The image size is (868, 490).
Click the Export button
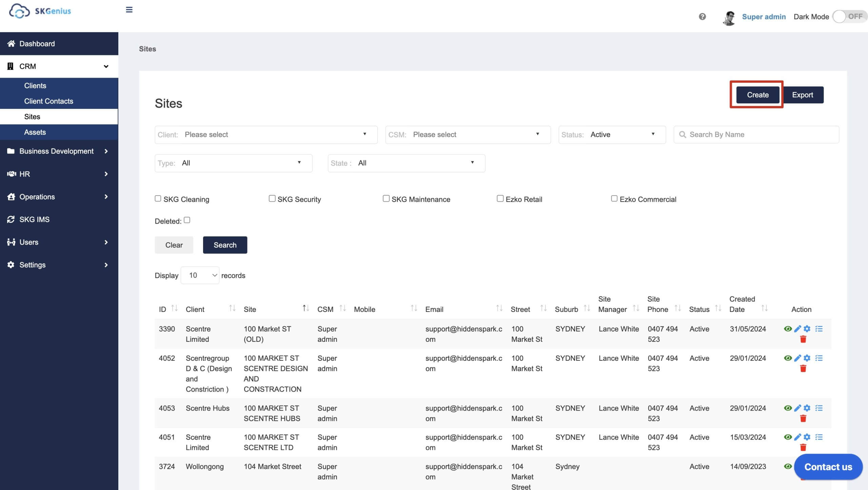[x=802, y=95]
